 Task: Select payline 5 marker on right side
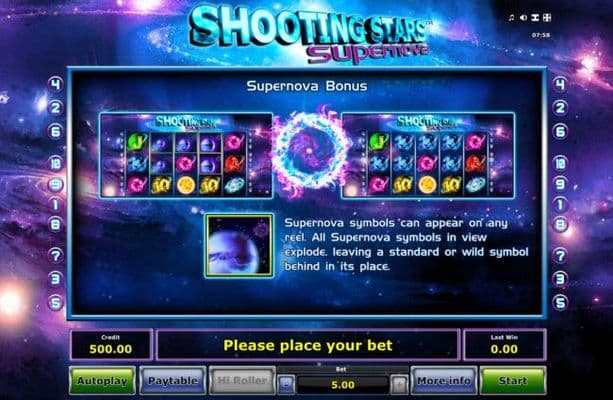(560, 302)
